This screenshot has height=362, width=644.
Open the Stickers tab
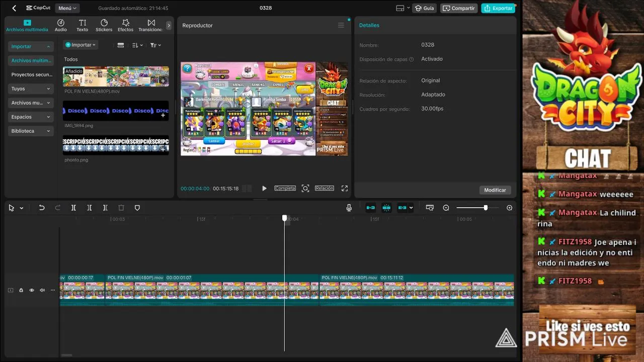point(104,26)
